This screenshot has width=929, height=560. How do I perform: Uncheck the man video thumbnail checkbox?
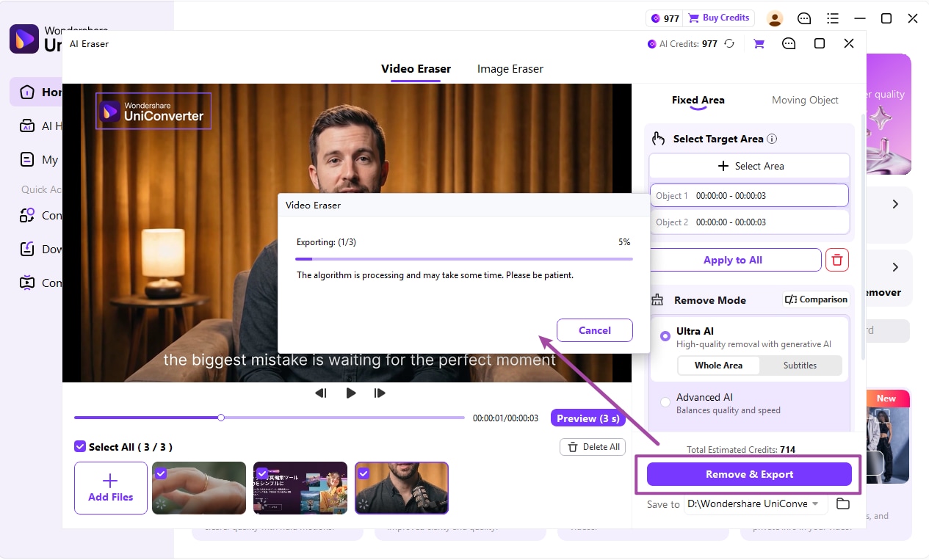[364, 473]
